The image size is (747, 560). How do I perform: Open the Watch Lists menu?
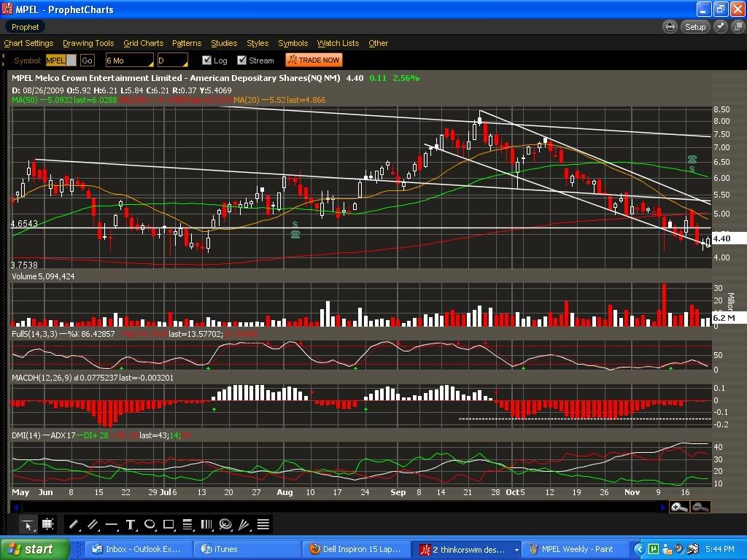[338, 43]
